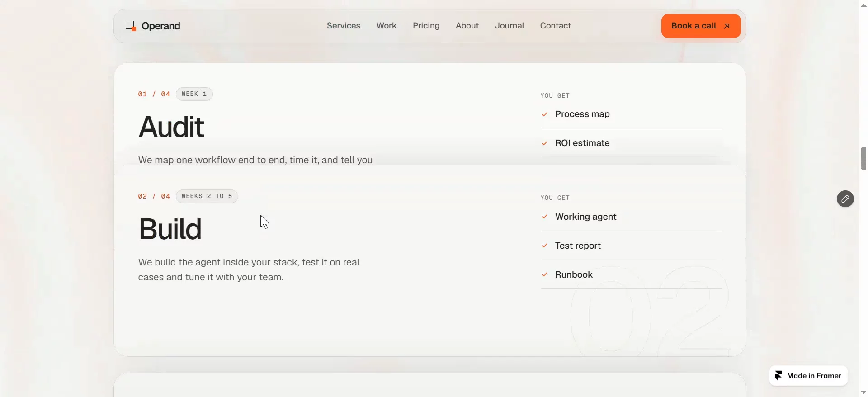Click the floating pencil edit icon
The height and width of the screenshot is (397, 868).
(x=845, y=199)
